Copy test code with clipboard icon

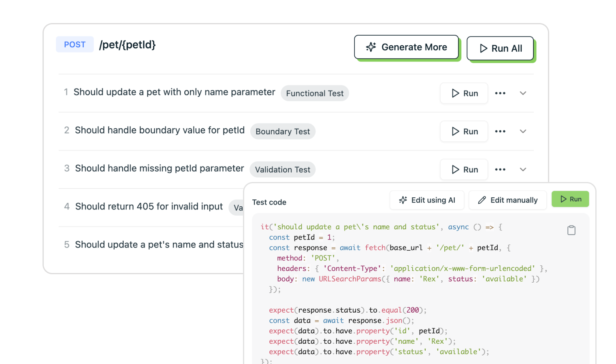coord(571,230)
